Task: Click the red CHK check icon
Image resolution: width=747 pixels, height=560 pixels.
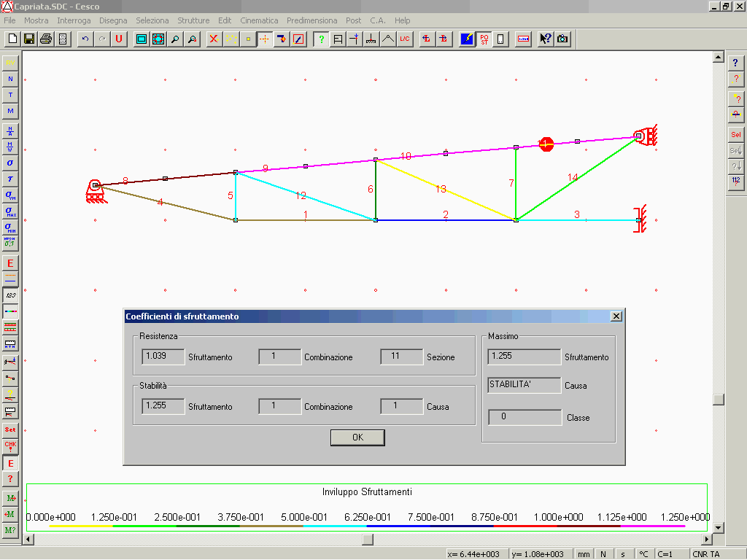Action: pos(10,446)
